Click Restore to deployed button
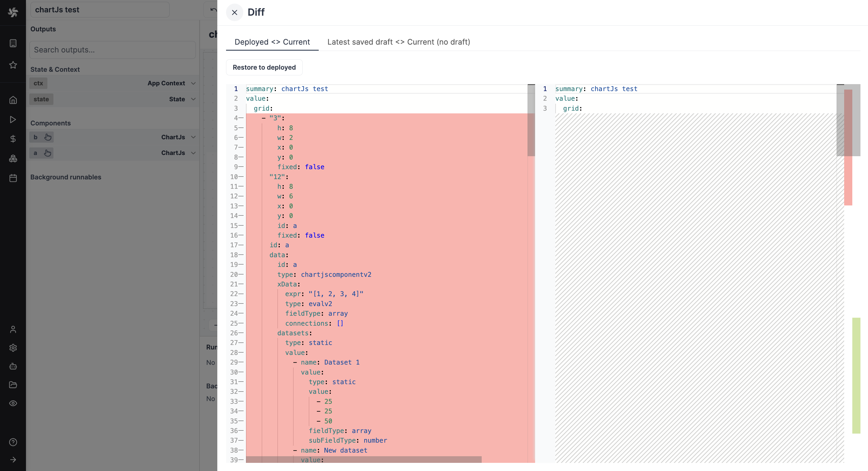Image resolution: width=868 pixels, height=471 pixels. (264, 67)
